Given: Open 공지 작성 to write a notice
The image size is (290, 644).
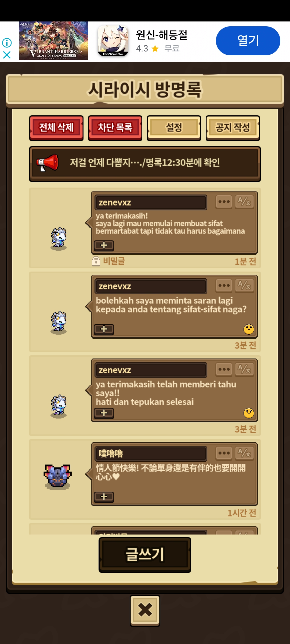Looking at the screenshot, I should (233, 128).
